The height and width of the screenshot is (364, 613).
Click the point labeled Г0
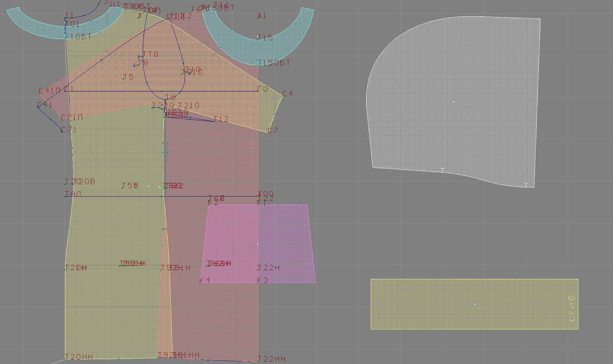tap(258, 91)
